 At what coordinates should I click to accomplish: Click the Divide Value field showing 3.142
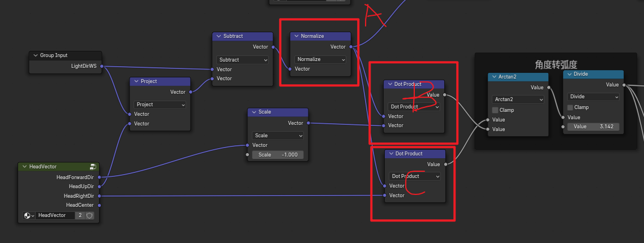594,127
